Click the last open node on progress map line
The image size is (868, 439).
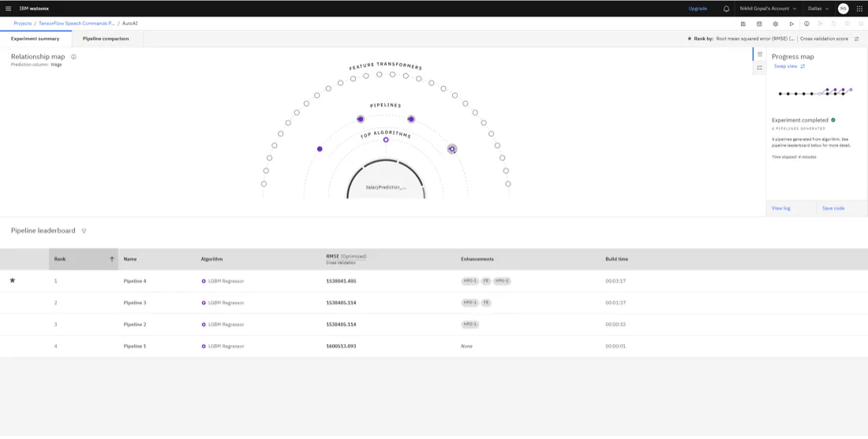851,89
